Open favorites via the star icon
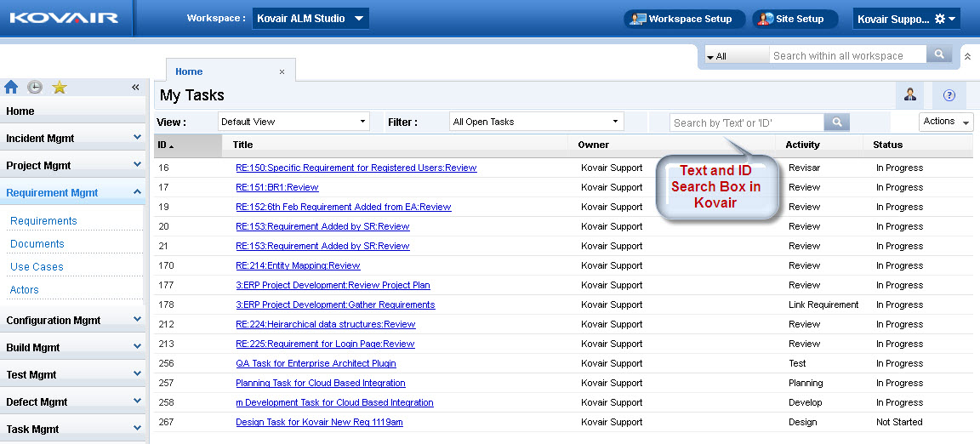Screen dimensions: 980x444 click(60, 87)
